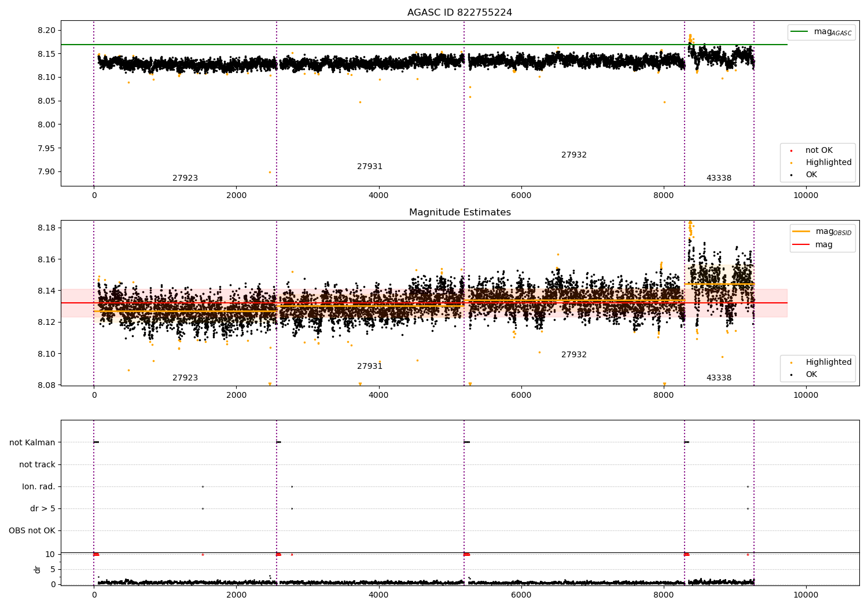Click the 5 tick on the dr axis

pyautogui.click(x=53, y=569)
